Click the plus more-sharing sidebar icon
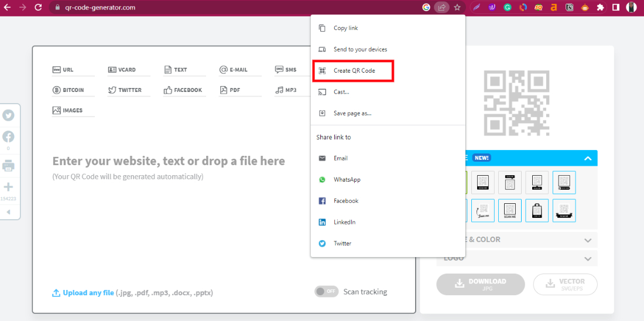The height and width of the screenshot is (321, 644). coord(8,187)
